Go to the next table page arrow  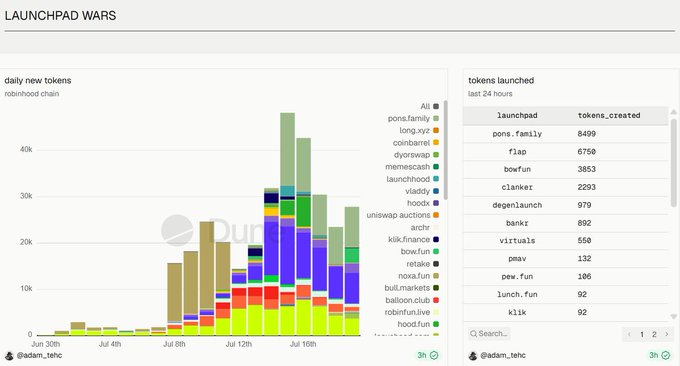(x=667, y=334)
